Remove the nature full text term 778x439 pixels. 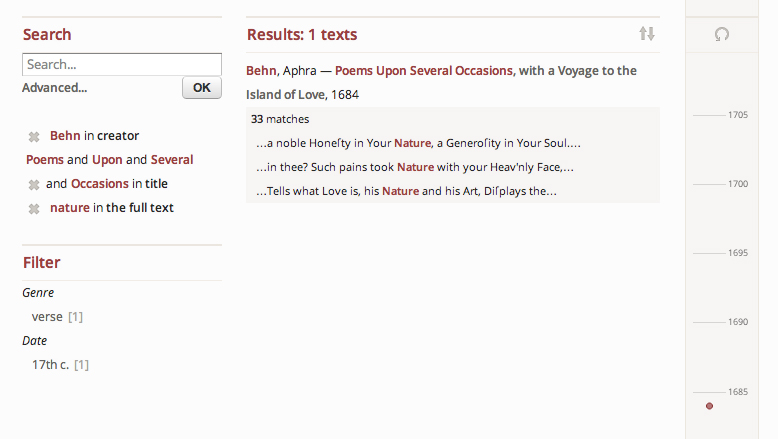[x=33, y=208]
